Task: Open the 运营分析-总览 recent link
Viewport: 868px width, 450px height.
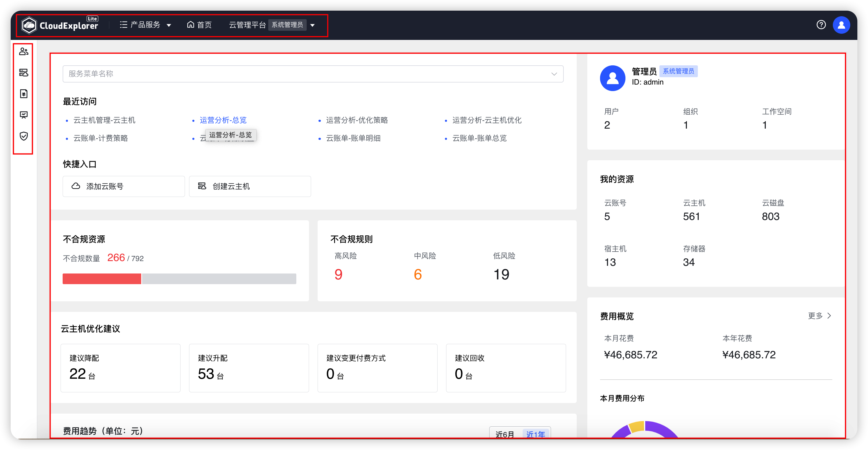Action: (x=223, y=120)
